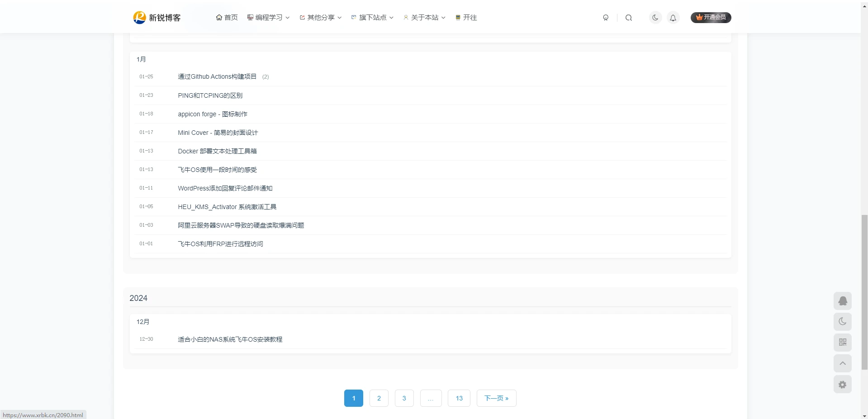The image size is (868, 419).
Task: Open post Mini Cover - 简易的封面设计
Action: 218,133
